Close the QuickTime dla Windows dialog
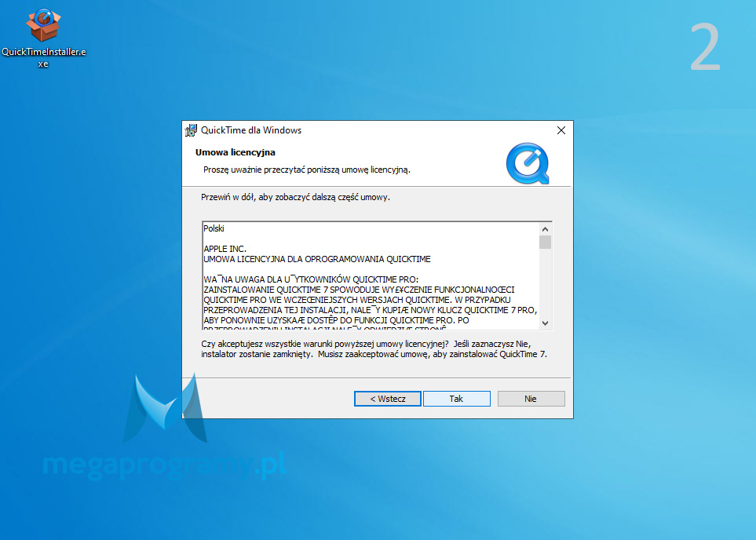Screen dimensions: 756x540 tap(561, 130)
